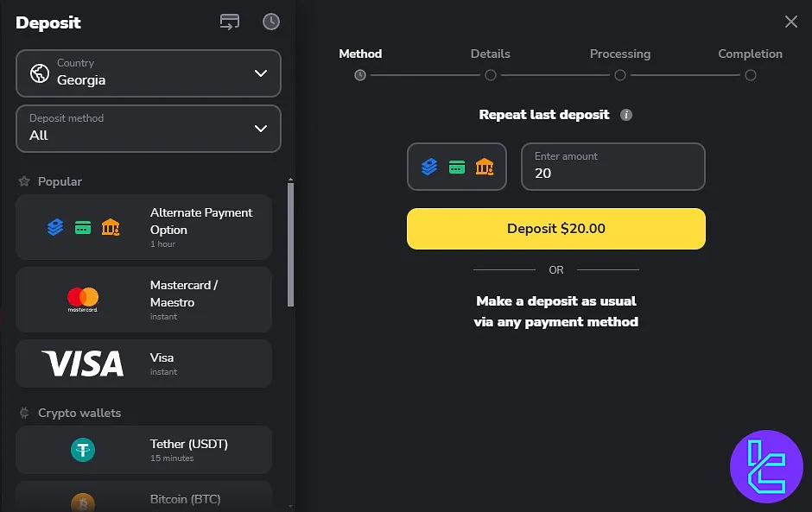
Task: Click the Enter amount input field
Action: [x=613, y=167]
